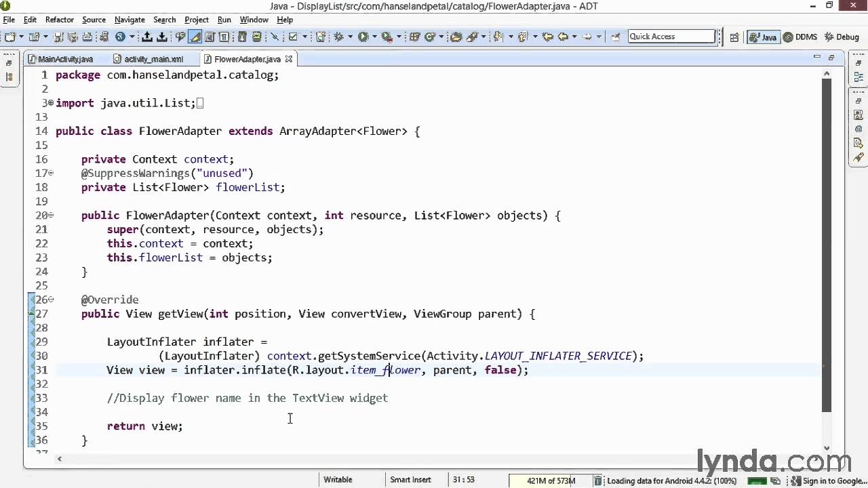This screenshot has height=488, width=868.
Task: Open the Navigate menu
Action: (x=130, y=20)
